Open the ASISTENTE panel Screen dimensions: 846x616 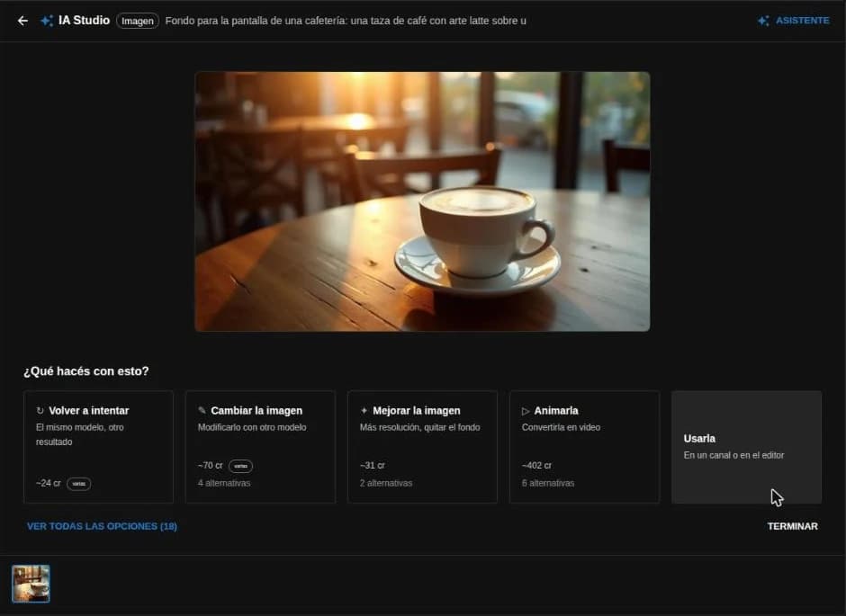[x=793, y=21]
